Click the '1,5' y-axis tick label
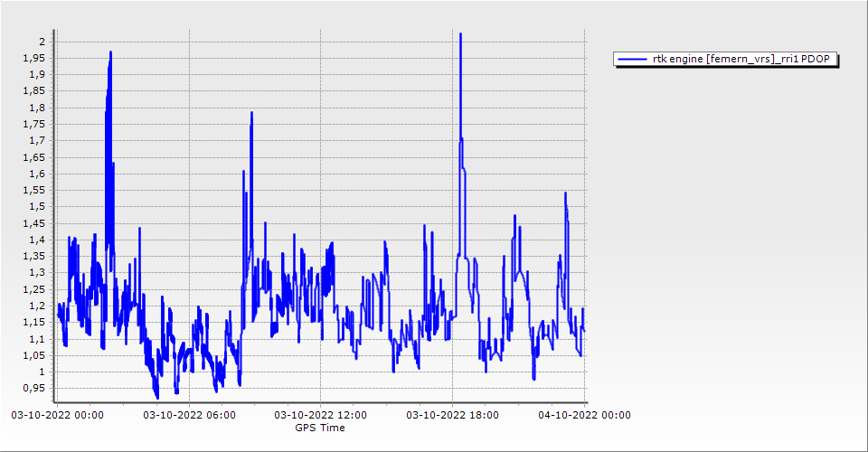 point(38,207)
